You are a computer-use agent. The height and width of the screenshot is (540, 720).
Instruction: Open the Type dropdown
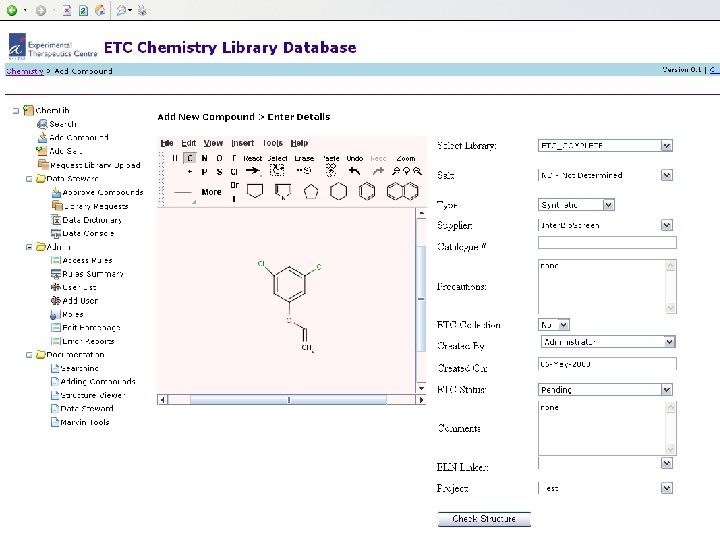coord(608,205)
